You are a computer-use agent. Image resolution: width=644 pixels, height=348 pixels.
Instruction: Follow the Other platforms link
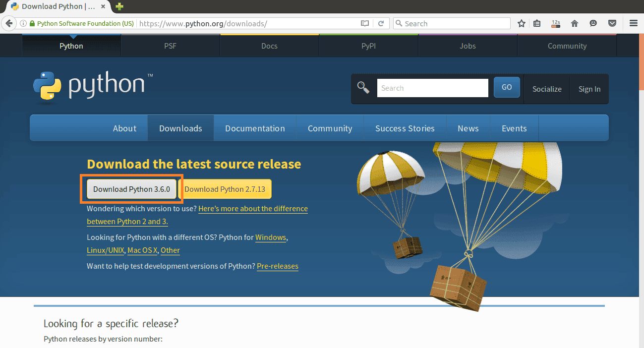click(170, 250)
